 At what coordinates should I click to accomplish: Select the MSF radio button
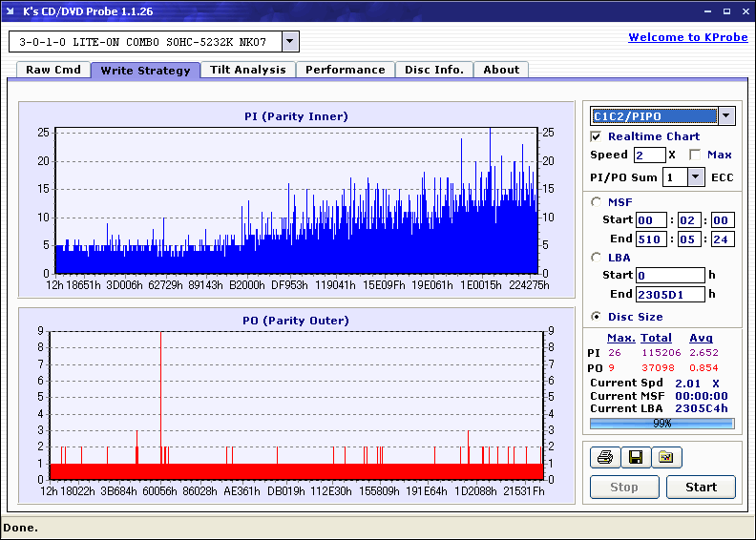pos(597,201)
